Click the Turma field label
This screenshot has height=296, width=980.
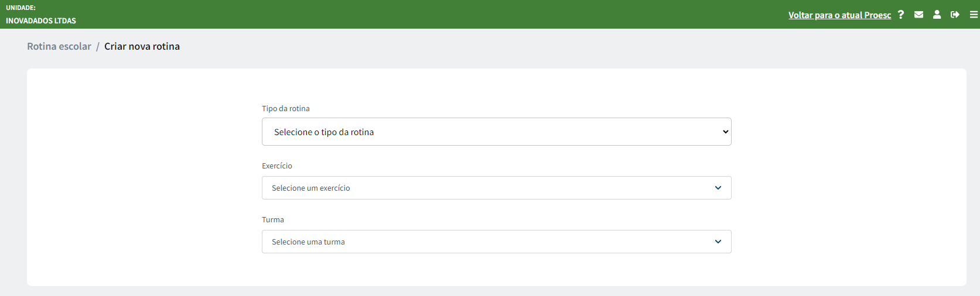pos(273,219)
